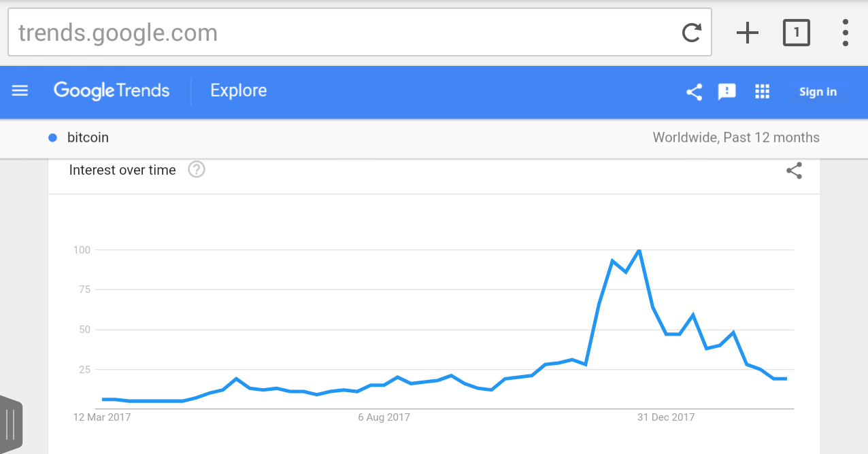Image resolution: width=868 pixels, height=454 pixels.
Task: Click the blue bitcoin color dot
Action: (x=52, y=138)
